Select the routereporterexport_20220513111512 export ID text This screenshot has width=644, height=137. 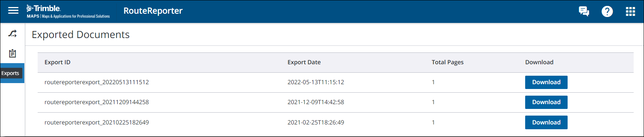[x=97, y=82]
